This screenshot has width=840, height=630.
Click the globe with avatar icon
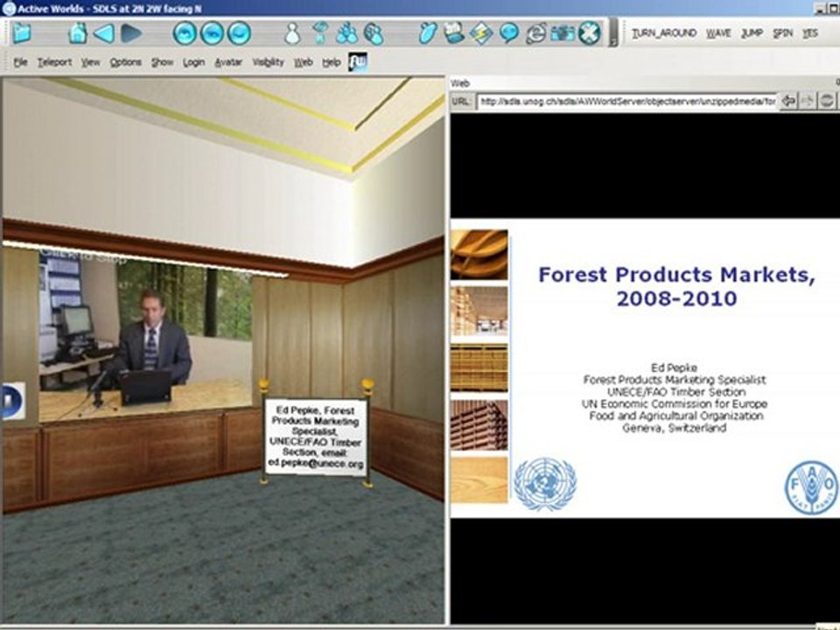coord(374,33)
